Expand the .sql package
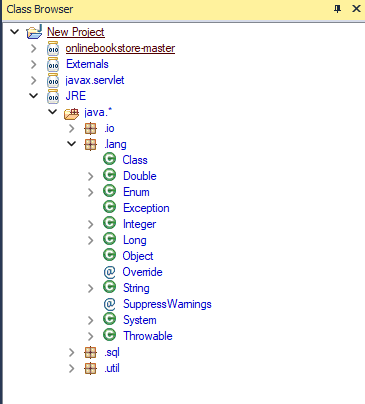 point(72,352)
